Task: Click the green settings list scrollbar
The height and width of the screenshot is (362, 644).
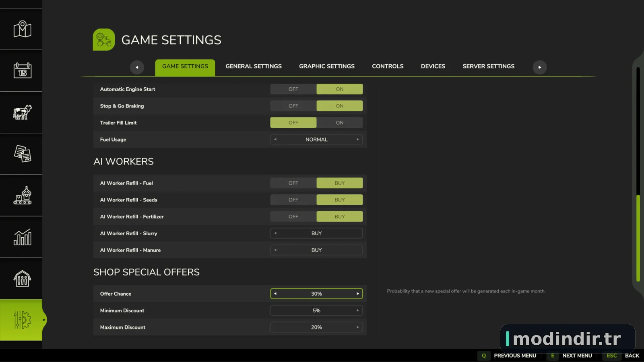Action: [638, 238]
